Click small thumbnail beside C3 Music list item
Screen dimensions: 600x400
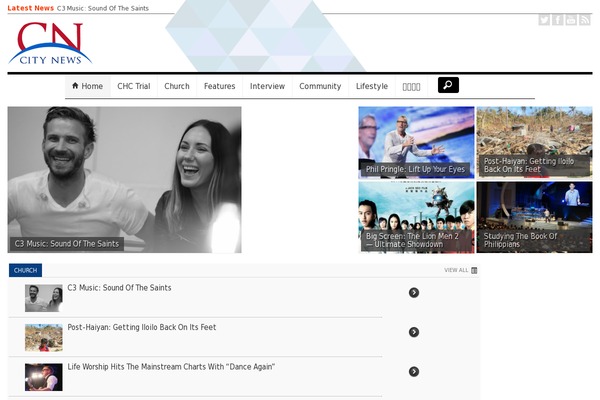(x=44, y=298)
